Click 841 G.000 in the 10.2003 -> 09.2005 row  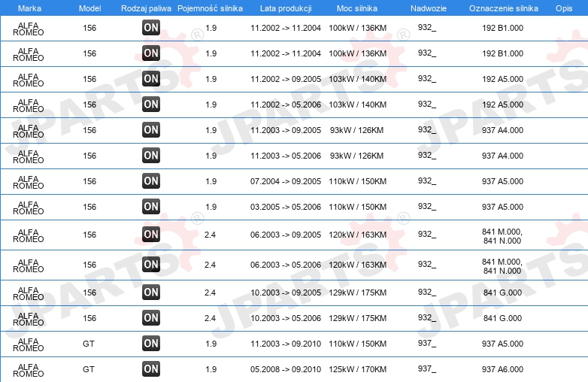[502, 293]
